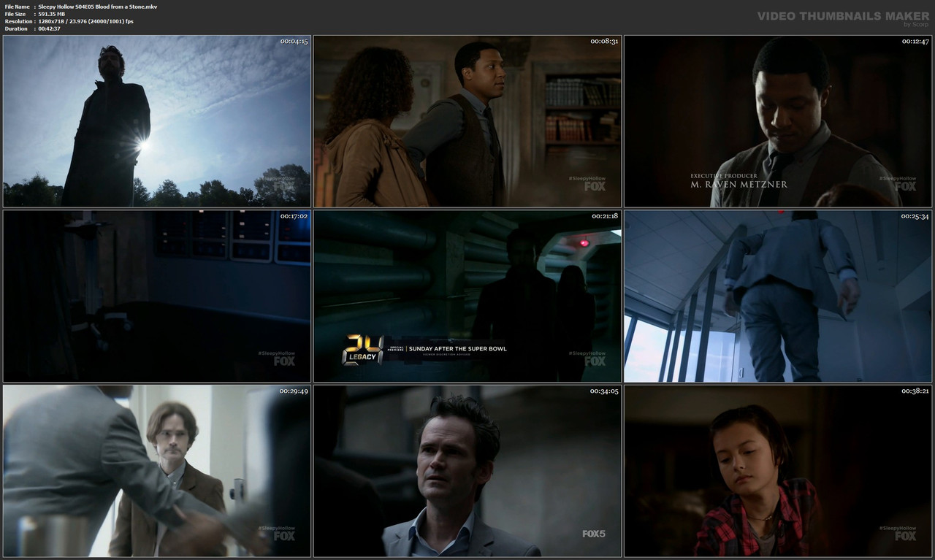This screenshot has height=560, width=935.
Task: Click the FOX5 logo in the 00:34:05 thumbnail
Action: point(592,534)
